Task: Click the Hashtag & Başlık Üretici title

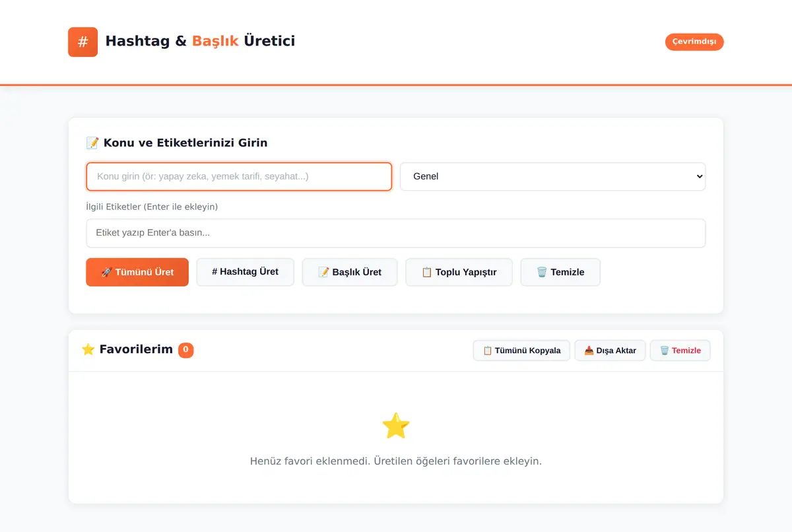Action: point(200,41)
